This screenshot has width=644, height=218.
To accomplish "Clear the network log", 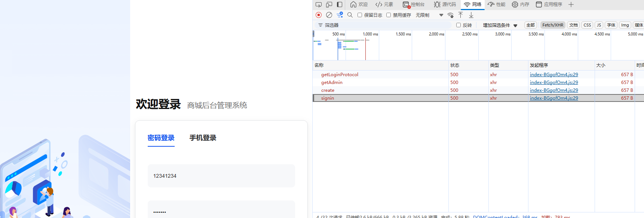I will pyautogui.click(x=329, y=15).
